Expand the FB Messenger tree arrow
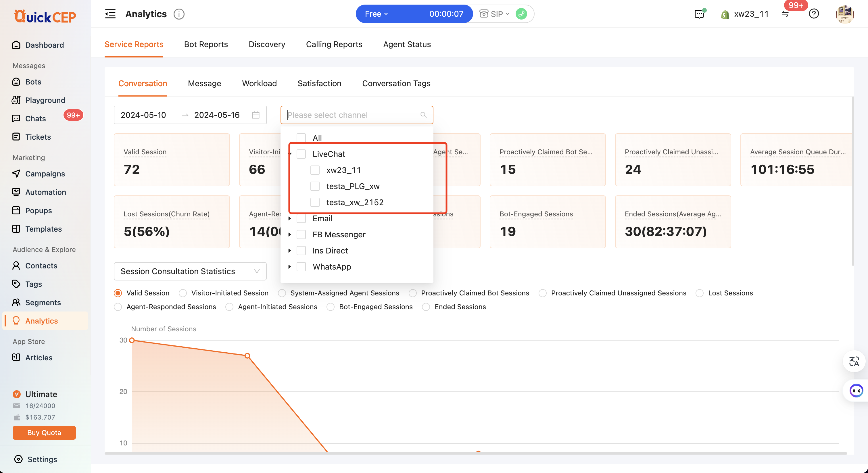Screen dimensions: 868x473 pos(289,234)
